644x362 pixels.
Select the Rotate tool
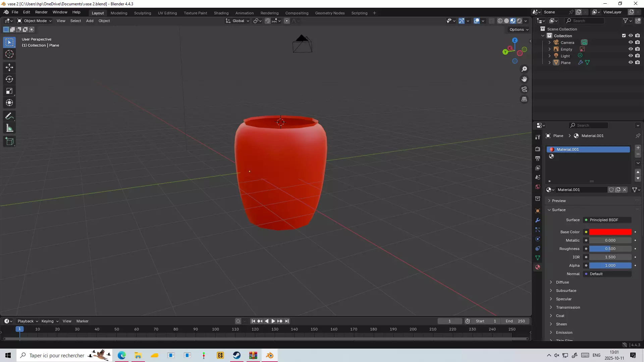click(9, 79)
